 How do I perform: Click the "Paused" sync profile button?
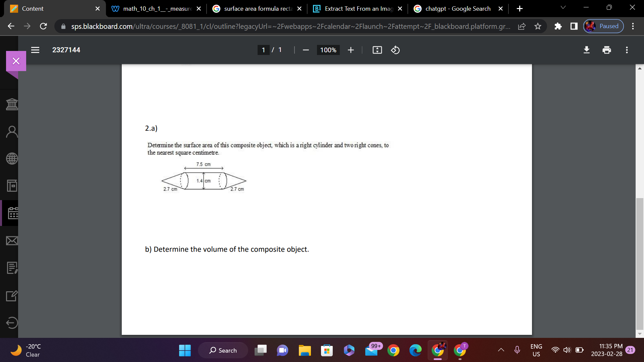pos(603,26)
